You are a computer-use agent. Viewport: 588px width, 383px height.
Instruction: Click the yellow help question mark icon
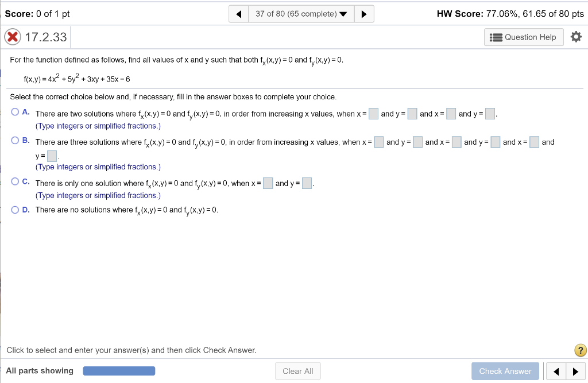[x=580, y=350]
